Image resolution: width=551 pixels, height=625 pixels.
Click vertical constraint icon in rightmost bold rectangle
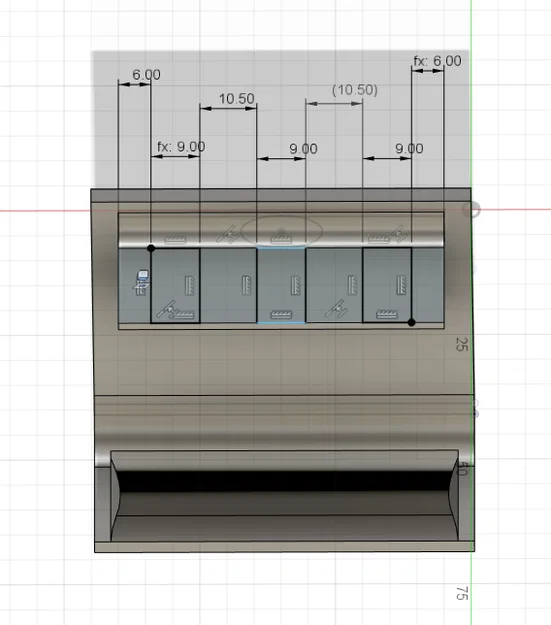(x=401, y=285)
